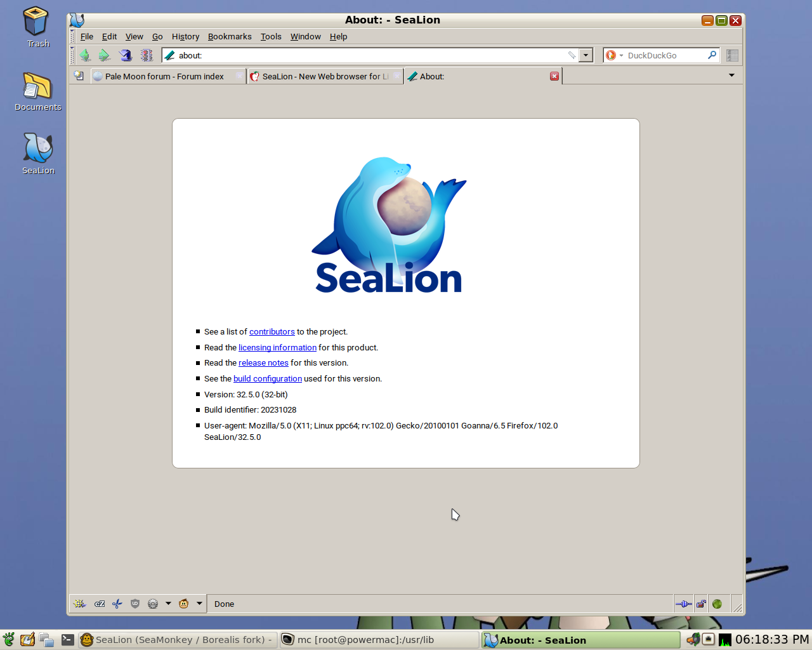Open the list all tabs dropdown arrow

point(731,76)
